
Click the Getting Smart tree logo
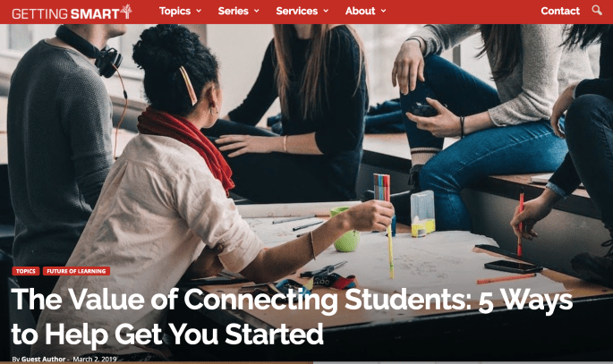point(126,11)
